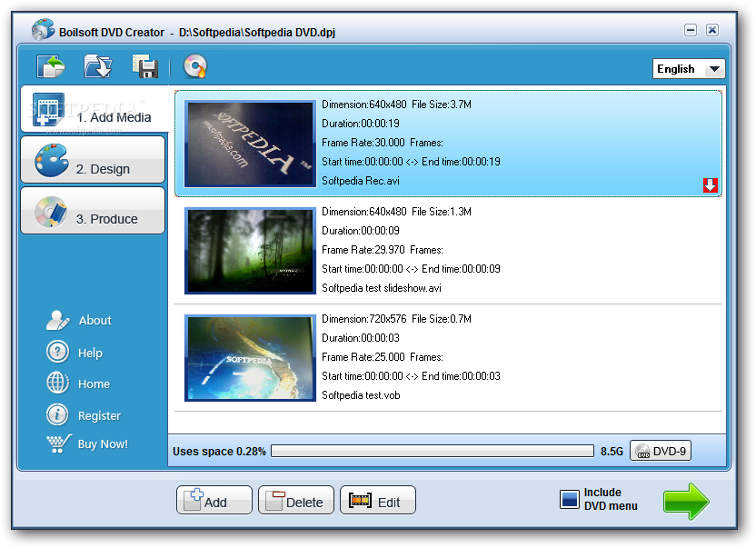Click the Buy Now! link

(x=103, y=443)
